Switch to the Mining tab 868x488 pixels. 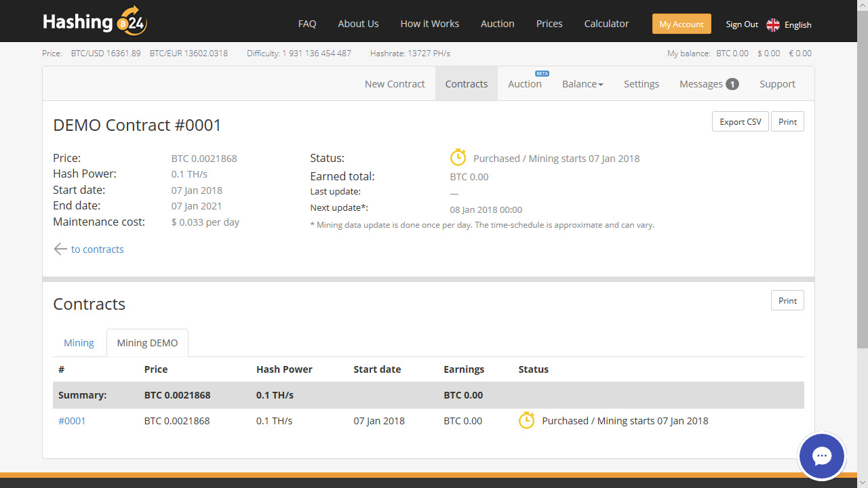[x=79, y=343]
